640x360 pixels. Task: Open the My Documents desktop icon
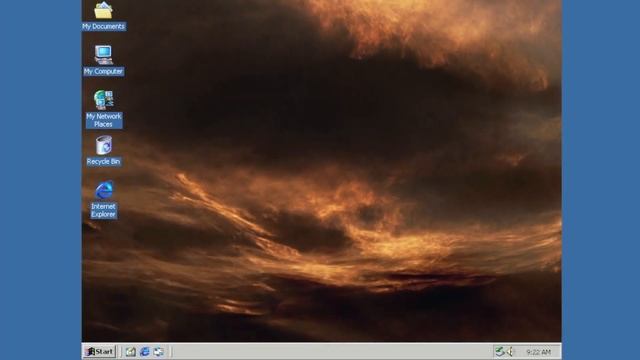coord(103,11)
